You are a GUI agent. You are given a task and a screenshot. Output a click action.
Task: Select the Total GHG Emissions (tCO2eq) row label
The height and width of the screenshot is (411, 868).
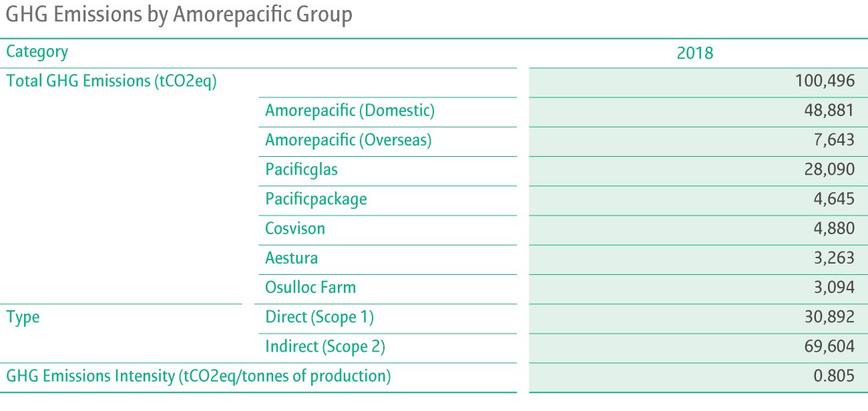click(112, 81)
